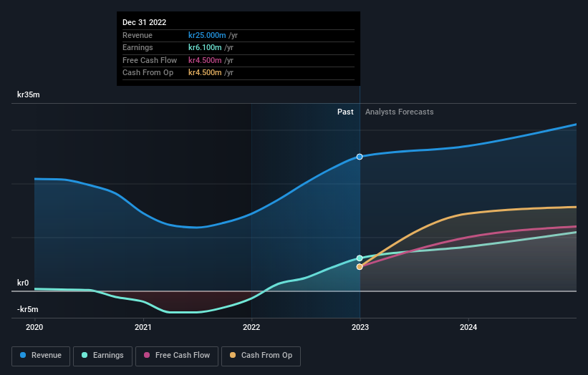Click the orange Cash From Op data marker
Screen dimensions: 588x375
coord(360,267)
